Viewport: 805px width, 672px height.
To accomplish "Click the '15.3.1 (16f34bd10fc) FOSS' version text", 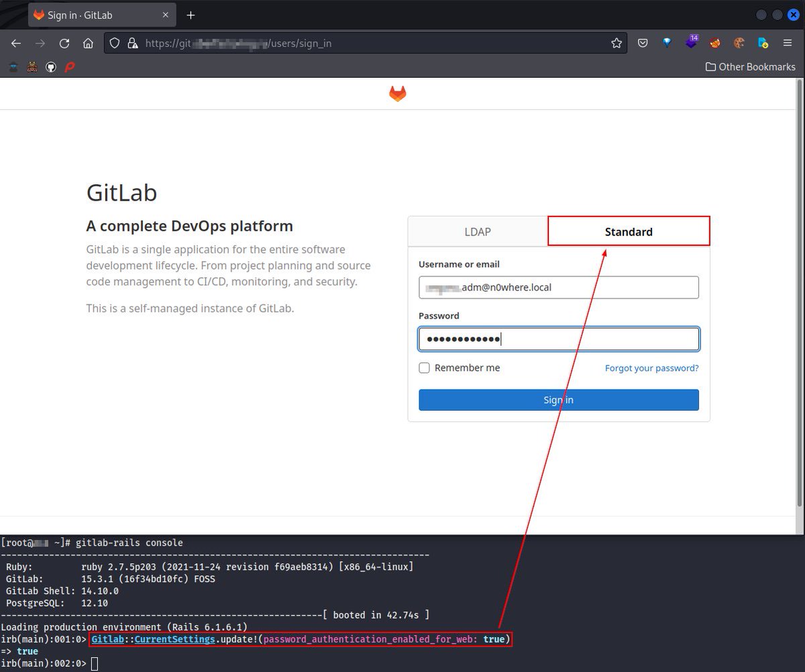I will [x=148, y=579].
